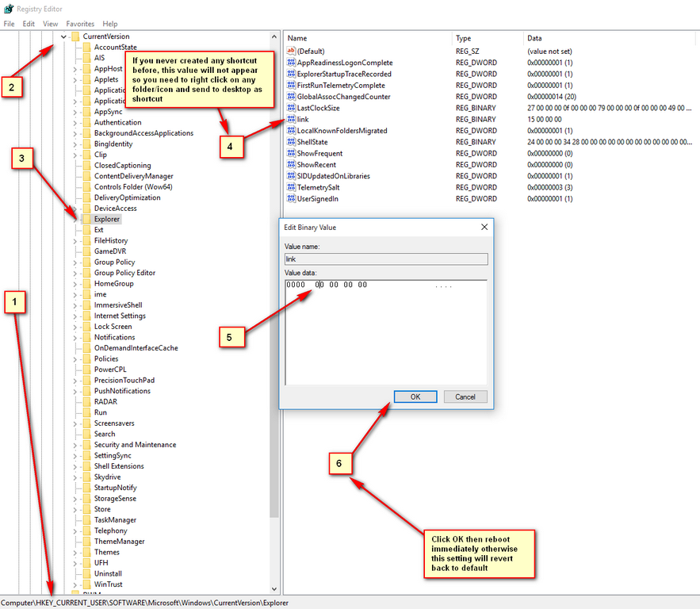Select the BackgroundAccessApplications key
The image size is (700, 609).
[x=143, y=133]
